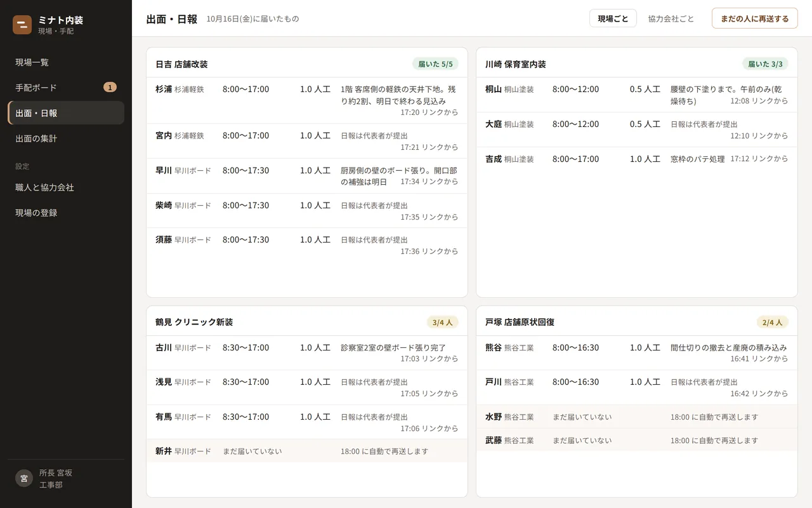Click 窓枠のパテ処理 report note
This screenshot has width=812, height=508.
[698, 159]
